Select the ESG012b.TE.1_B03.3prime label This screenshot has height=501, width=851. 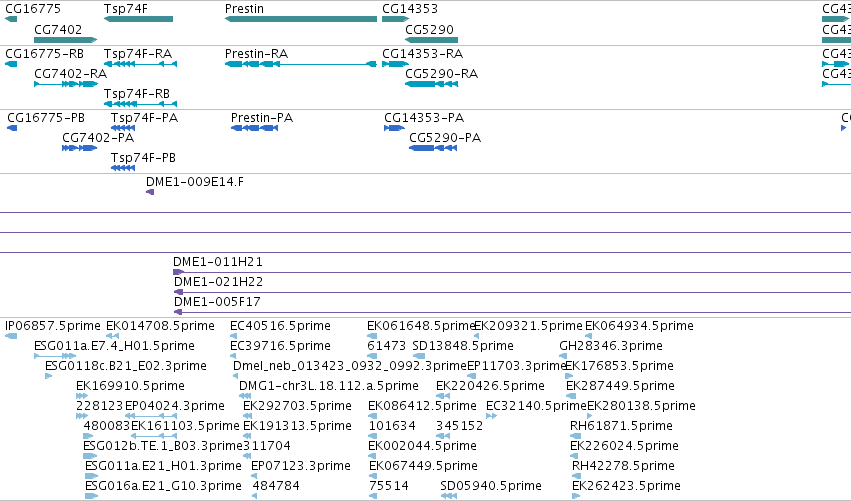[x=163, y=446]
